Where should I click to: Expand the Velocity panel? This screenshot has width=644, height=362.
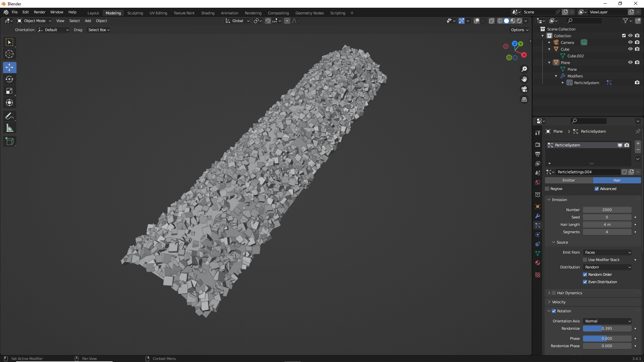point(559,302)
